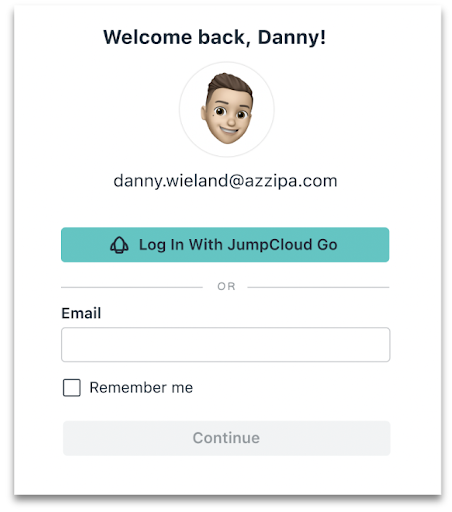Click the word Welcome in the title
Image resolution: width=452 pixels, height=512 pixels.
pyautogui.click(x=148, y=37)
